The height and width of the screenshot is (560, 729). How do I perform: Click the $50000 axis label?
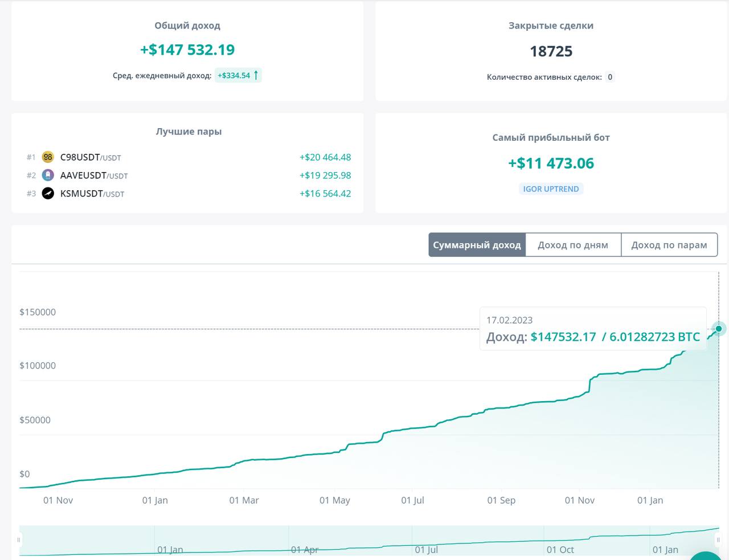pos(35,420)
